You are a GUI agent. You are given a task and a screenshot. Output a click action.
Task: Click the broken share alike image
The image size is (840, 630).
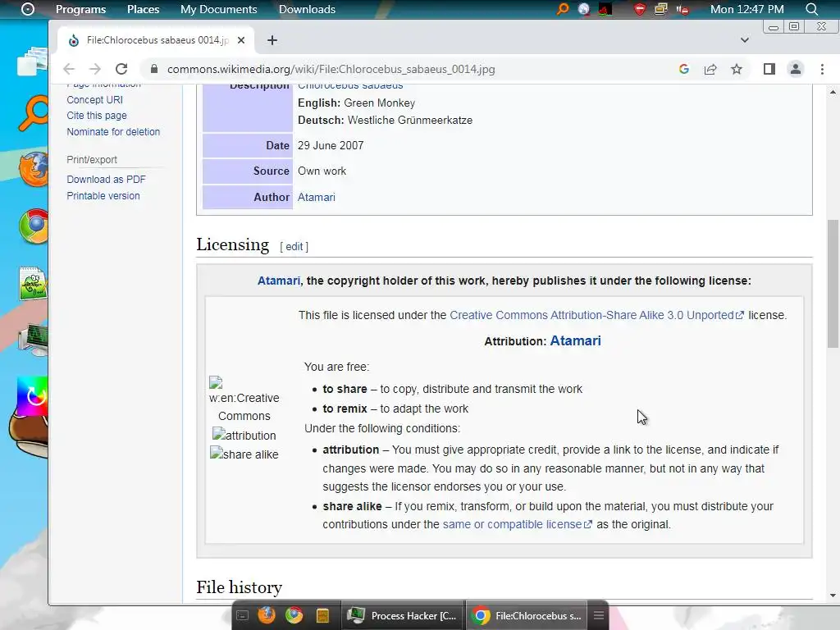coord(244,454)
